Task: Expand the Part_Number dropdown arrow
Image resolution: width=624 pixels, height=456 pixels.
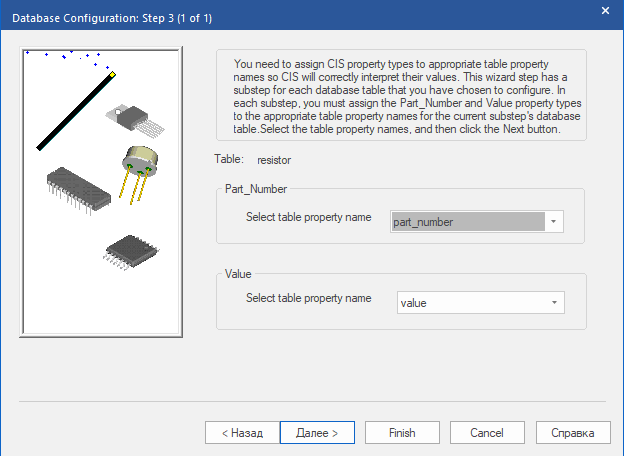Action: 554,222
